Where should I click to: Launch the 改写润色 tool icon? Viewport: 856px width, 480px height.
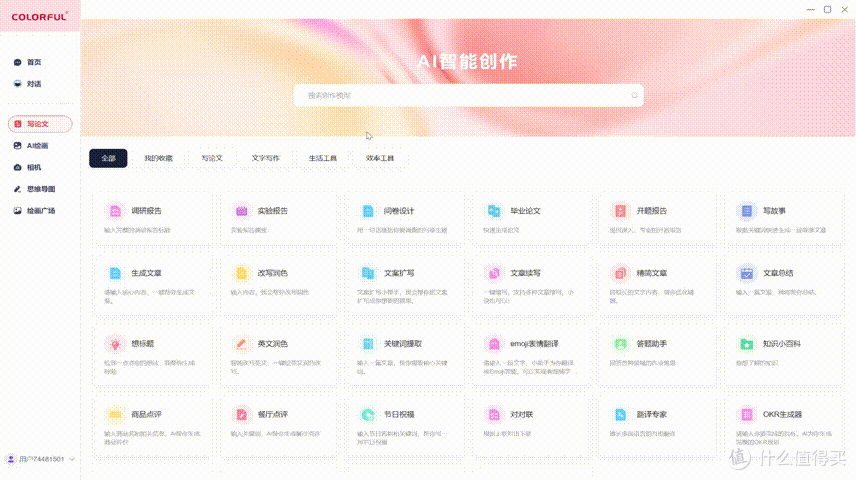tap(241, 273)
